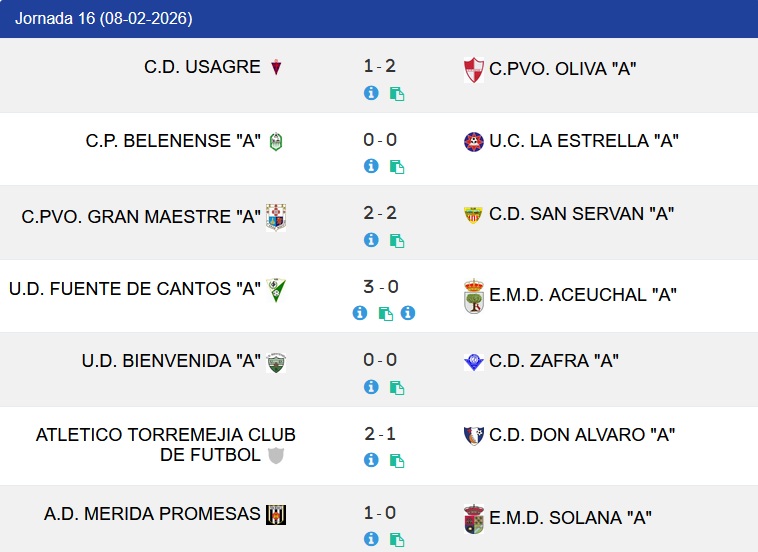Open C.D. ZAFRA "A" team link

pyautogui.click(x=554, y=361)
